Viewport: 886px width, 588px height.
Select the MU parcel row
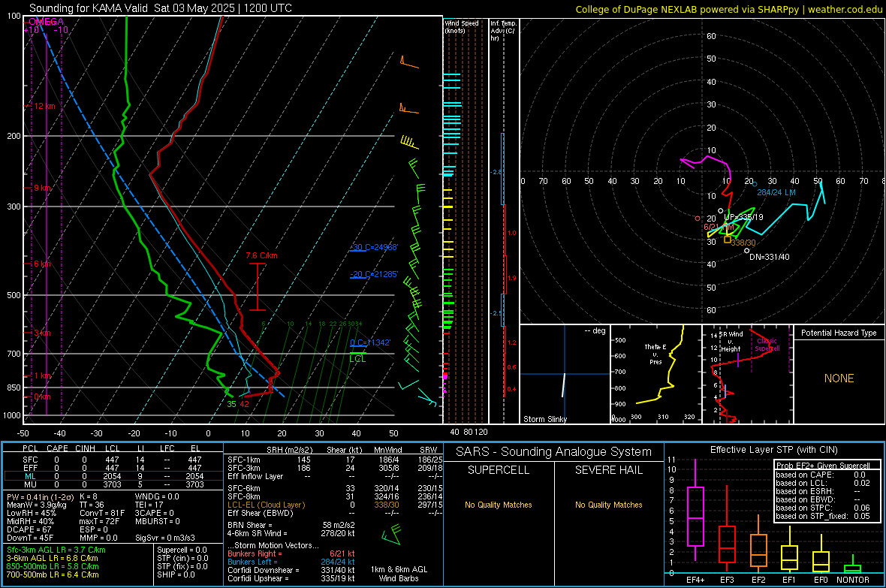tap(113, 484)
